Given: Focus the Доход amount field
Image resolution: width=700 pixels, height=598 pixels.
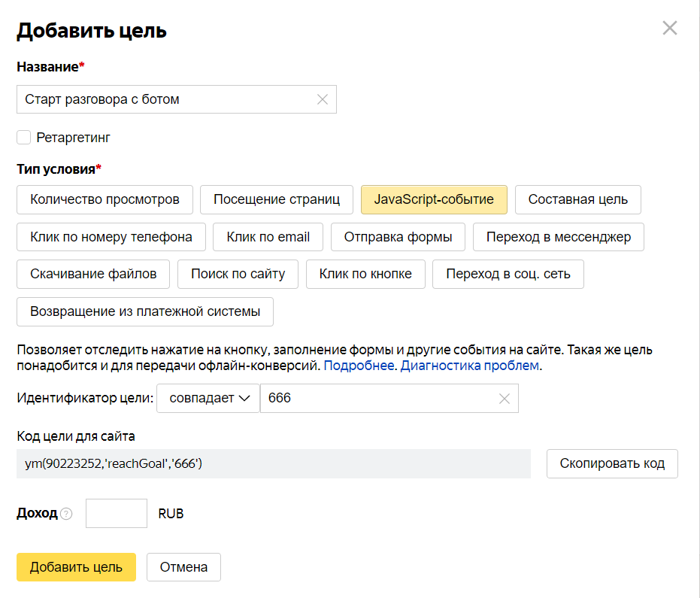Looking at the screenshot, I should [x=117, y=513].
